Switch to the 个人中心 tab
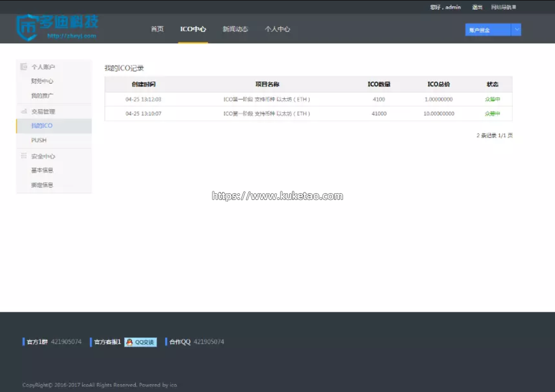Image resolution: width=555 pixels, height=392 pixels. (277, 29)
